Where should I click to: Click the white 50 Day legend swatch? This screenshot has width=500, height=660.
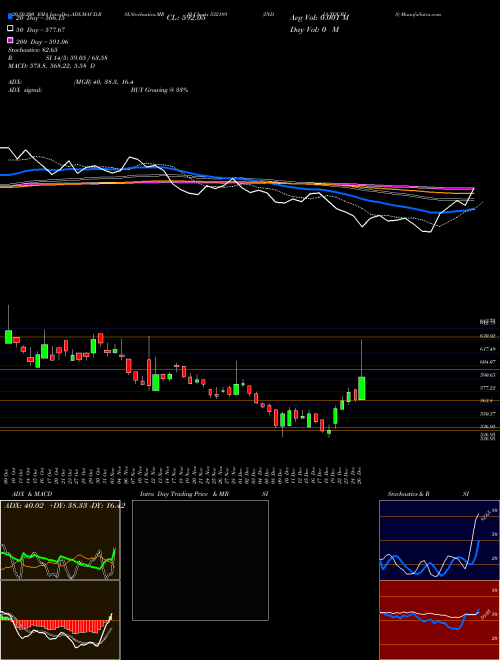coord(11,29)
